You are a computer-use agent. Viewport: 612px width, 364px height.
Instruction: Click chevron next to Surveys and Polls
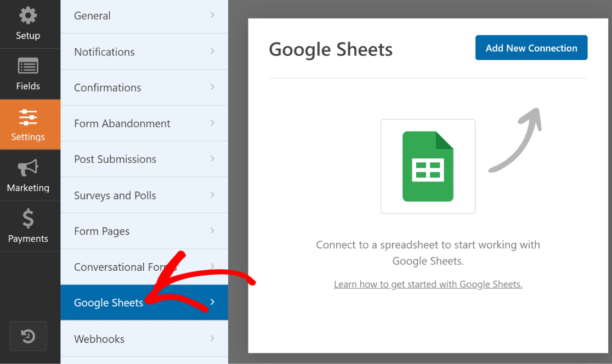(212, 194)
